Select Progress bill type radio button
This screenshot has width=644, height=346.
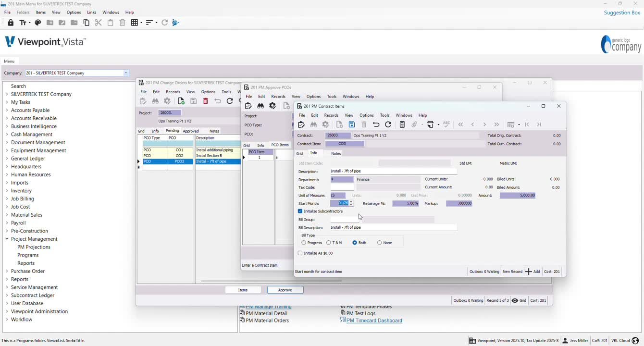click(304, 243)
